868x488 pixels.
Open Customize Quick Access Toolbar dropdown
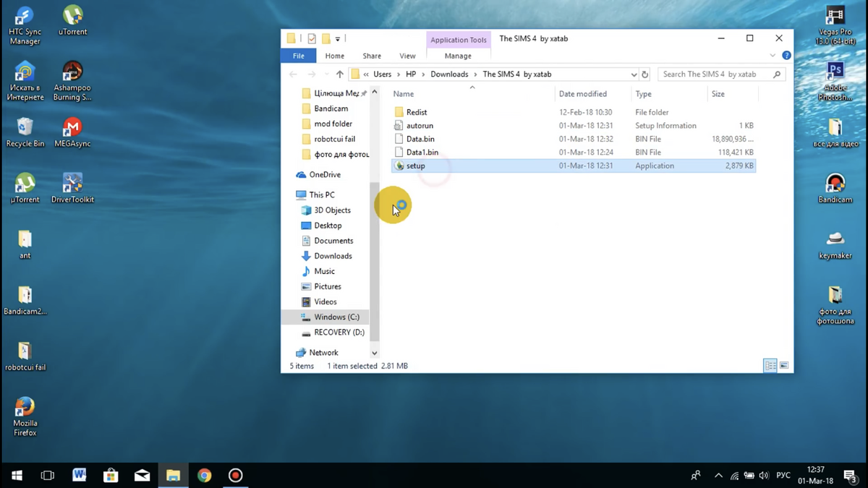[x=338, y=39]
